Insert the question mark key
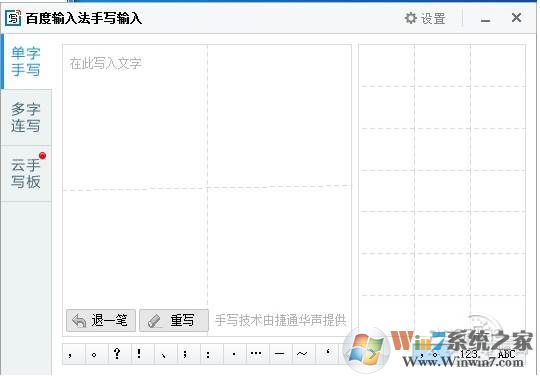The width and height of the screenshot is (540, 376). click(x=117, y=354)
